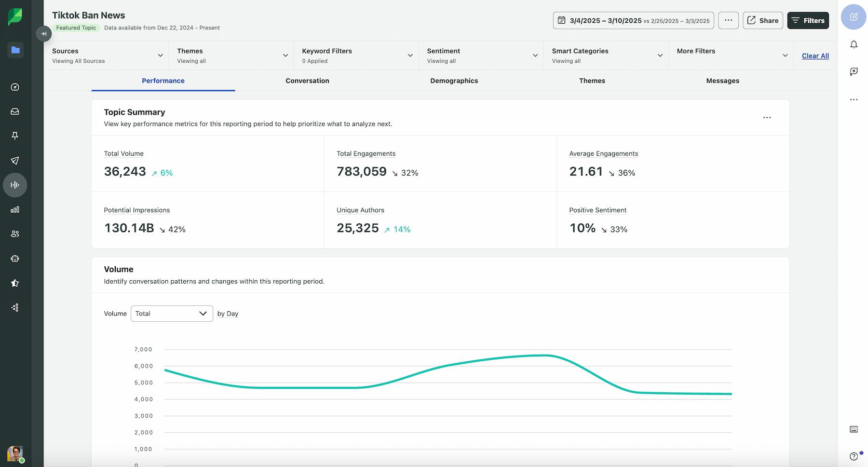
Task: Select the Performance tab
Action: [x=163, y=81]
